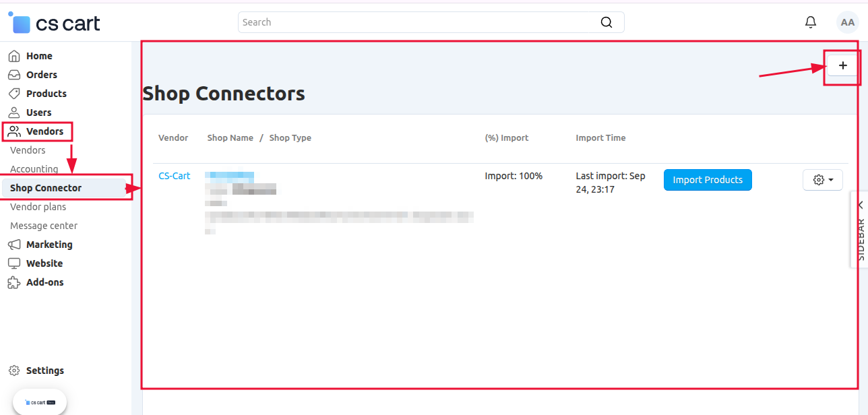
Task: Click the Shop Connectors page title
Action: coord(224,94)
